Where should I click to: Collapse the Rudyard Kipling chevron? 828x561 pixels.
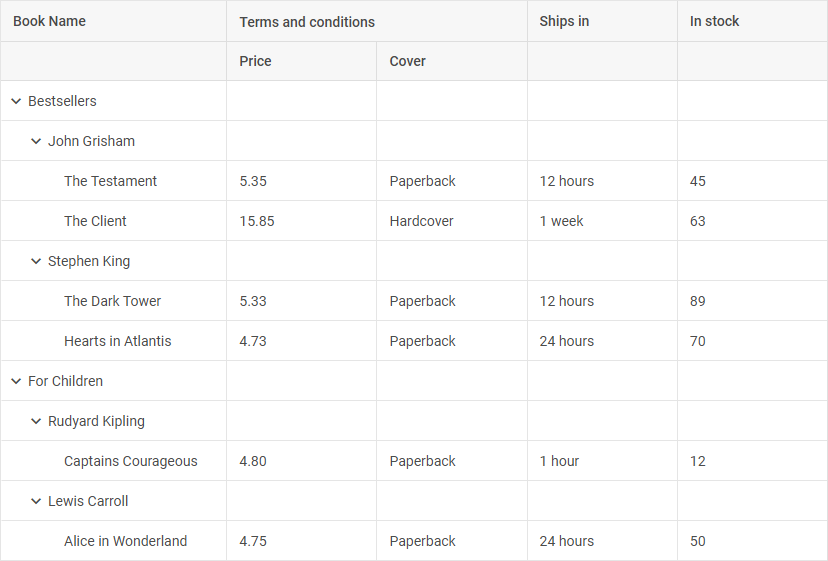(x=36, y=421)
